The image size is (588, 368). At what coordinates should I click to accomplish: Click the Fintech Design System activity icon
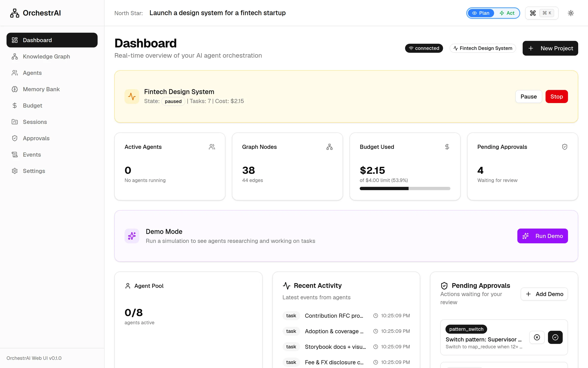(132, 96)
